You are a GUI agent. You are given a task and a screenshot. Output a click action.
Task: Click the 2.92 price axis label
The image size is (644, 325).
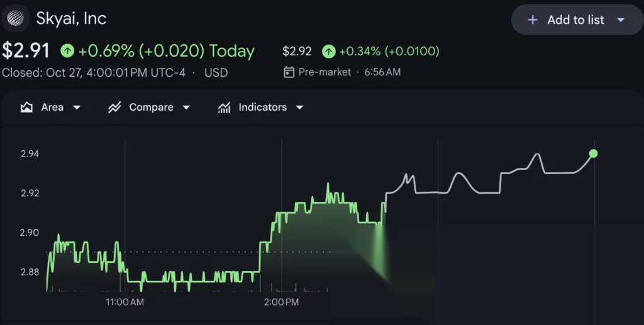[30, 193]
